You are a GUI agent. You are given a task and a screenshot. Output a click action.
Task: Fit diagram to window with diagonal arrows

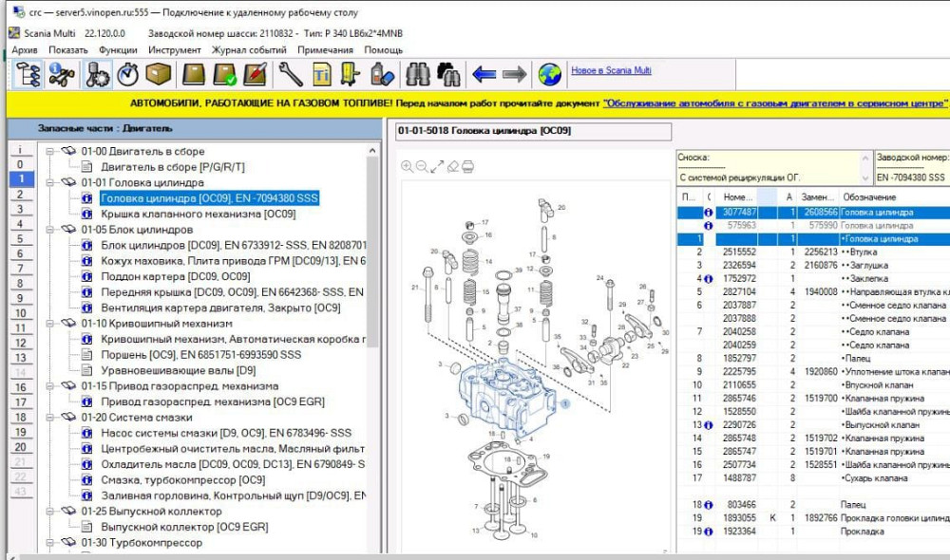[x=437, y=166]
